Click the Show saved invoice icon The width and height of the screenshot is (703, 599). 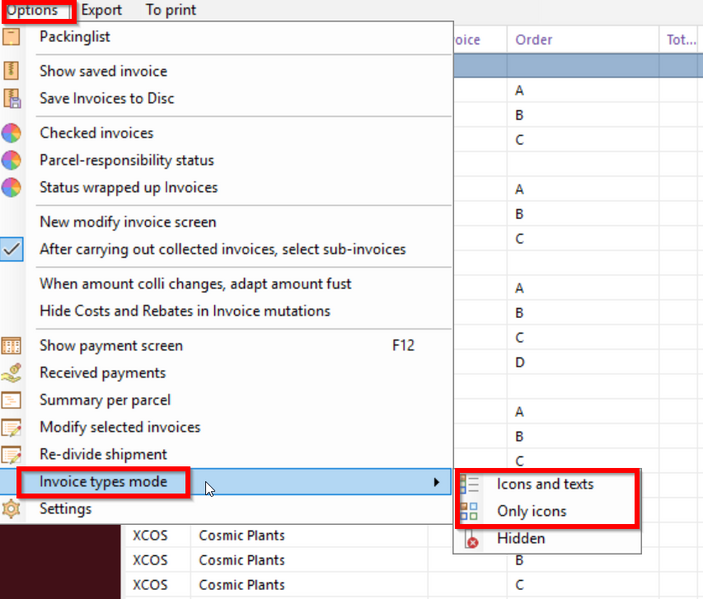[11, 71]
